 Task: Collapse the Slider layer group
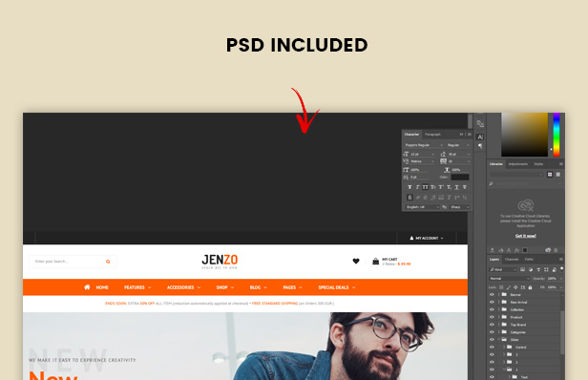[x=498, y=340]
